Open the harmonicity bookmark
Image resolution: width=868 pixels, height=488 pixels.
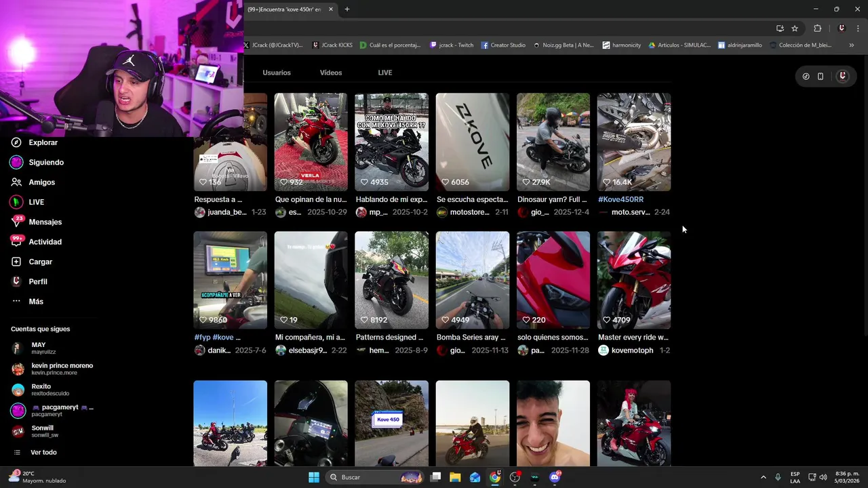pos(622,45)
